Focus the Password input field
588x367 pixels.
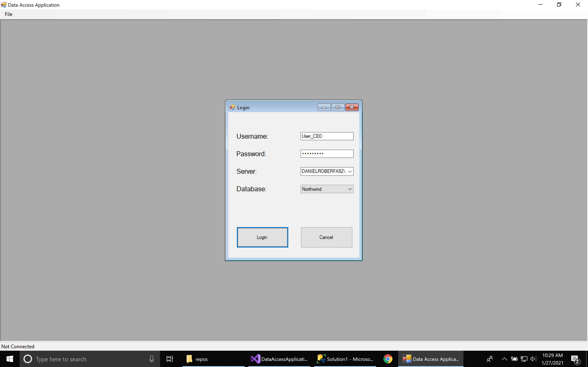(326, 154)
